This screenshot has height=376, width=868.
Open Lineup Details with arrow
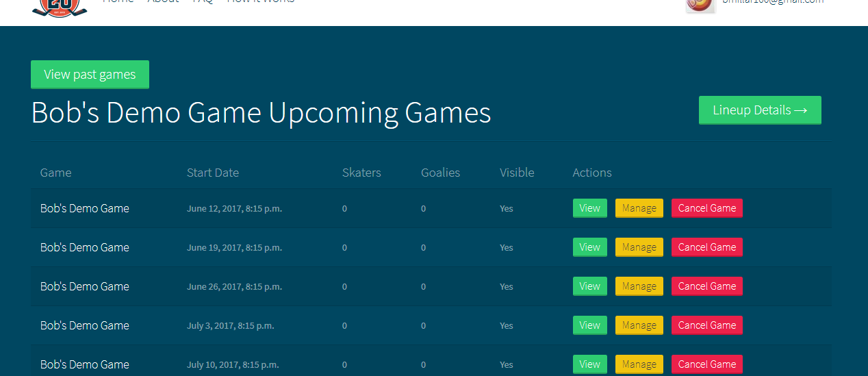tap(760, 110)
